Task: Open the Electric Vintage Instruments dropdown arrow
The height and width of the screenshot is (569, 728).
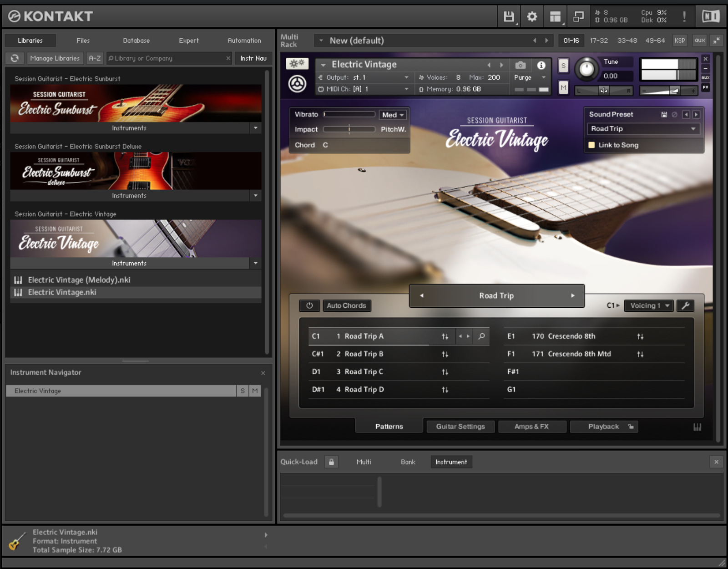Action: tap(256, 264)
